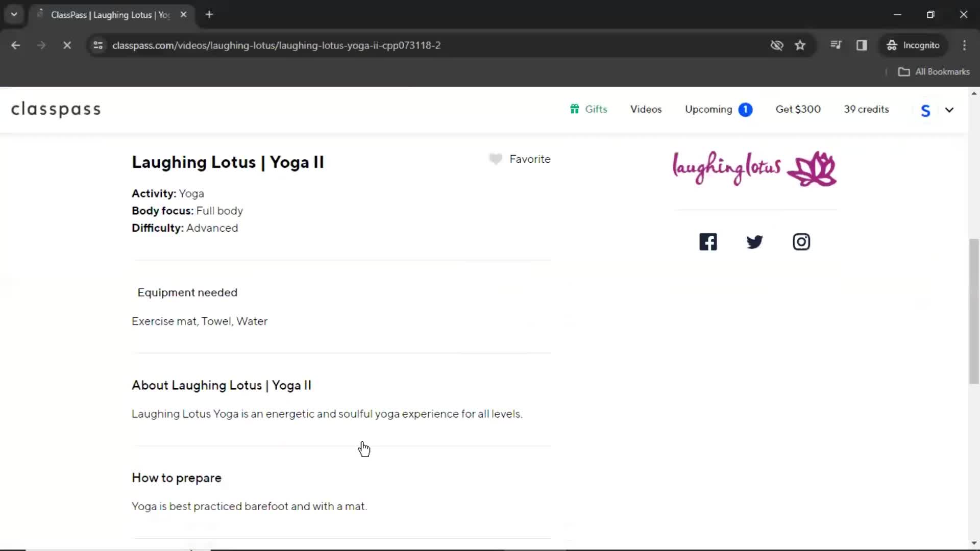Select the ClassPass Laughing Lotus tab
Viewport: 980px width, 551px height.
[110, 15]
